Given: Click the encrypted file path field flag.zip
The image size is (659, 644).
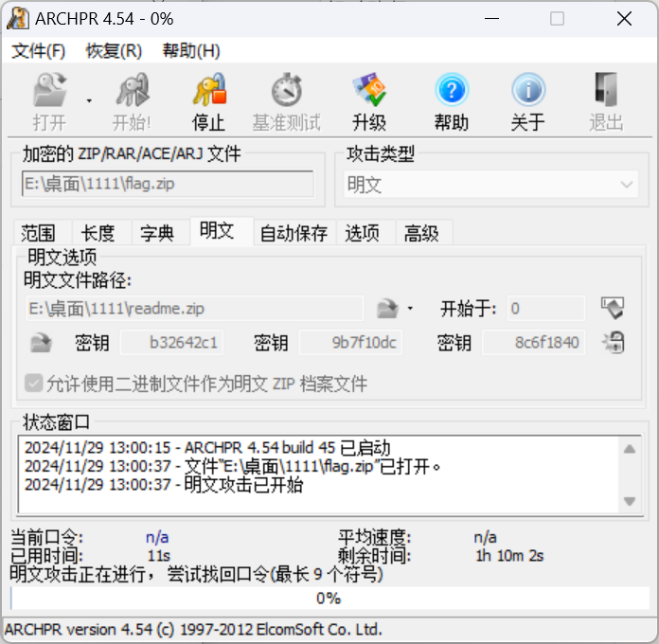Looking at the screenshot, I should pos(168,184).
